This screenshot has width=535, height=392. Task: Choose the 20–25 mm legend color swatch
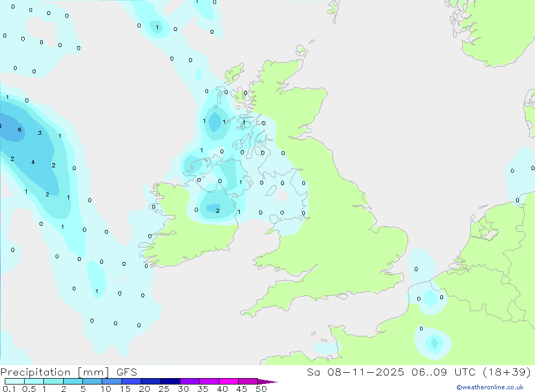150,381
